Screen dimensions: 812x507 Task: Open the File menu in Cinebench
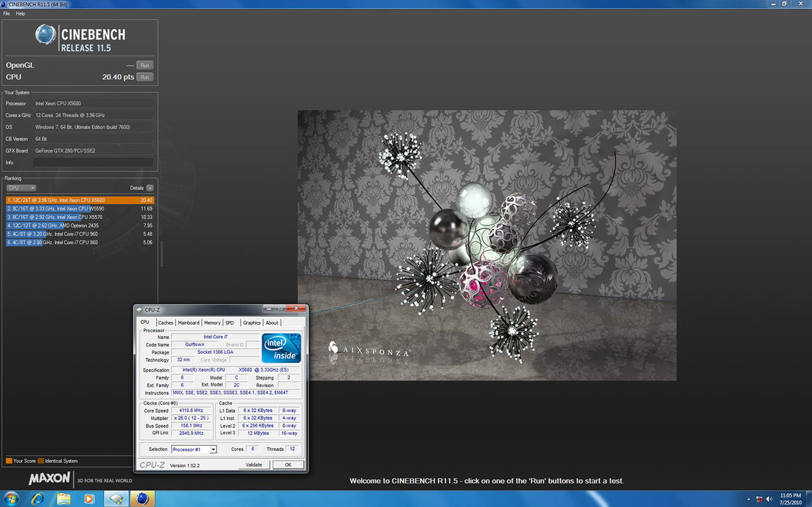6,13
